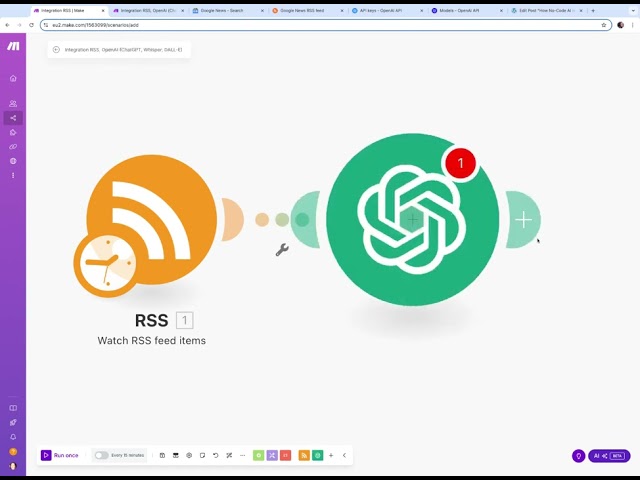Open Webhooks via the globe icon in sidebar
Viewport: 640px width, 480px height.
13,161
